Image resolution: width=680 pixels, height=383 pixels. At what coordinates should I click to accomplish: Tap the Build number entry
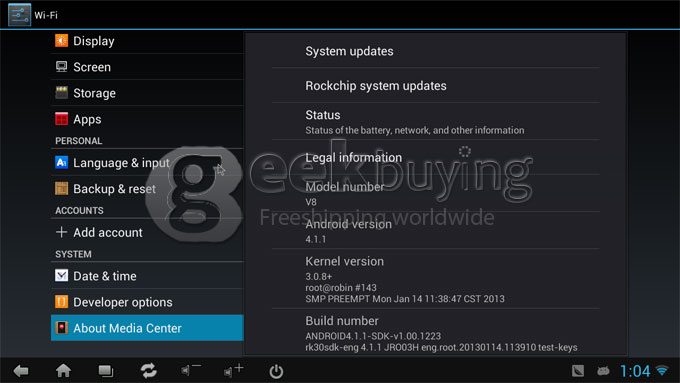click(x=436, y=333)
